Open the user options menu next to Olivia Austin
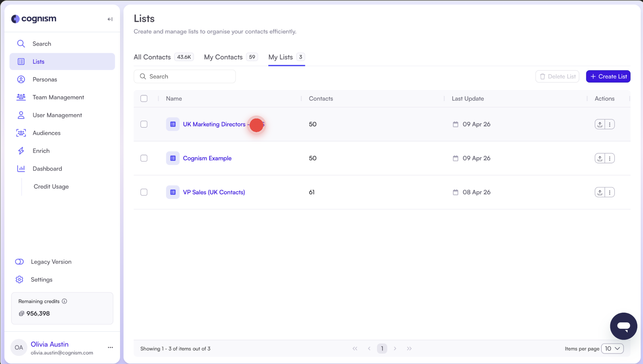 (110, 347)
